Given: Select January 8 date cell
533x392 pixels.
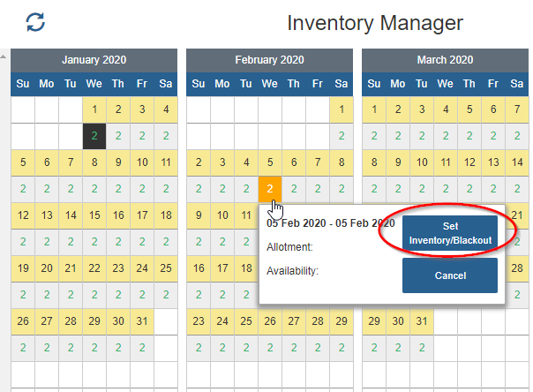Looking at the screenshot, I should pos(94,162).
